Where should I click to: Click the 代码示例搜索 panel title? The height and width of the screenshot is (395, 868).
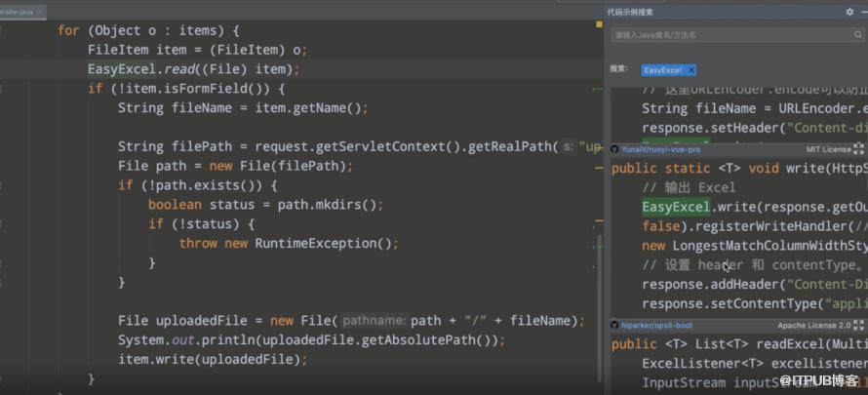[630, 12]
